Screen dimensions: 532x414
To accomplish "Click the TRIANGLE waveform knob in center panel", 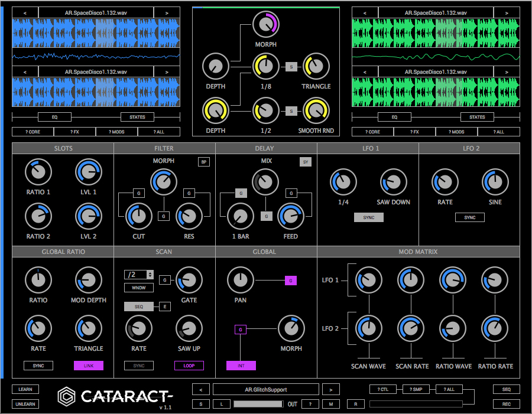I will pyautogui.click(x=316, y=66).
